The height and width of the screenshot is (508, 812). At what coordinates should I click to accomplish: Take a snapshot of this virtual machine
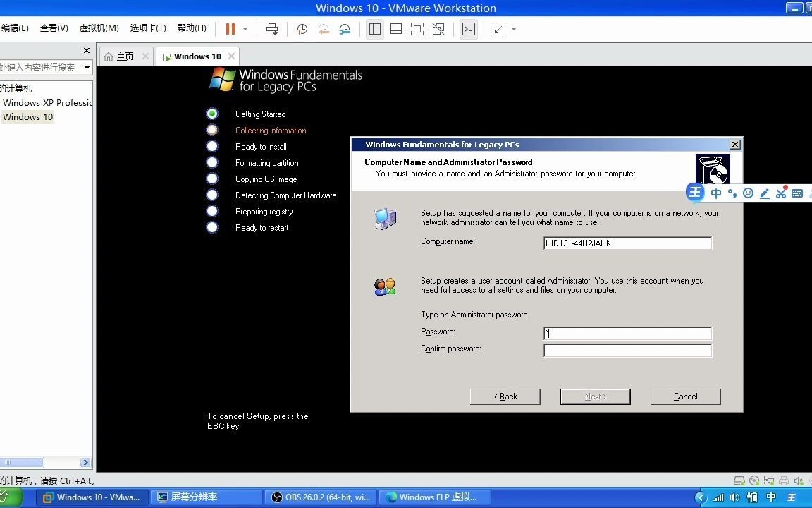(x=302, y=29)
